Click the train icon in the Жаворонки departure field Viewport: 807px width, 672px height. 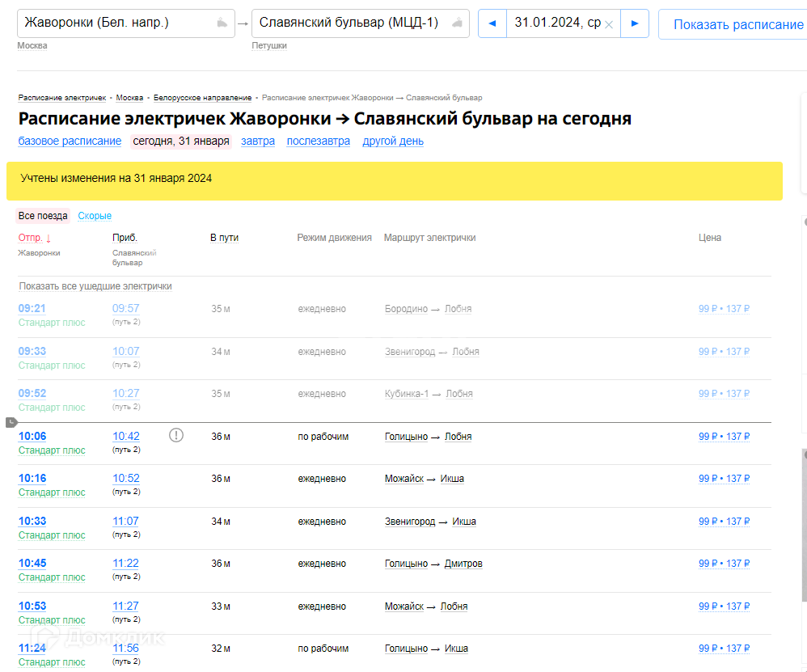222,23
